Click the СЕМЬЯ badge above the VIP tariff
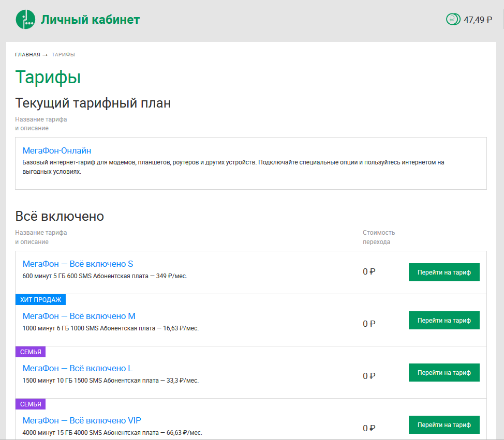 (x=31, y=404)
